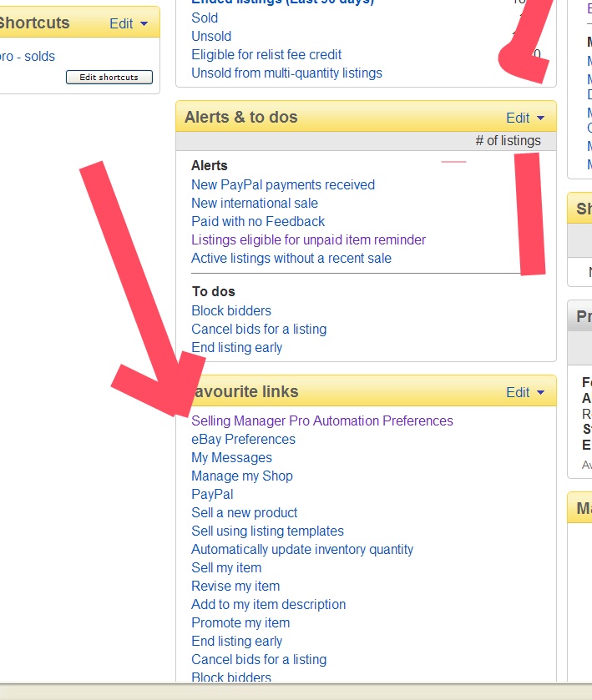View Unsold ended listings
The image size is (592, 700).
coord(211,36)
